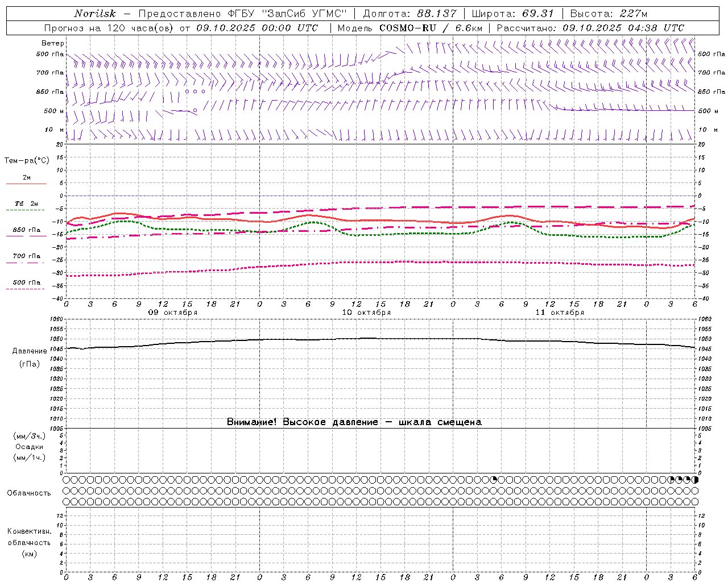Click the Рассчитано: 09.10.2025 04:38 UTC timestamp

pyautogui.click(x=590, y=28)
